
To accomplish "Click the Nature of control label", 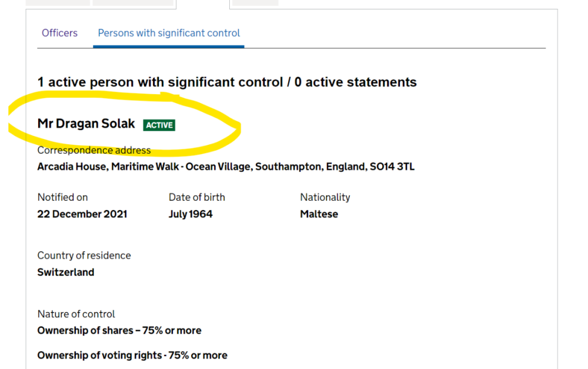I will pos(76,314).
